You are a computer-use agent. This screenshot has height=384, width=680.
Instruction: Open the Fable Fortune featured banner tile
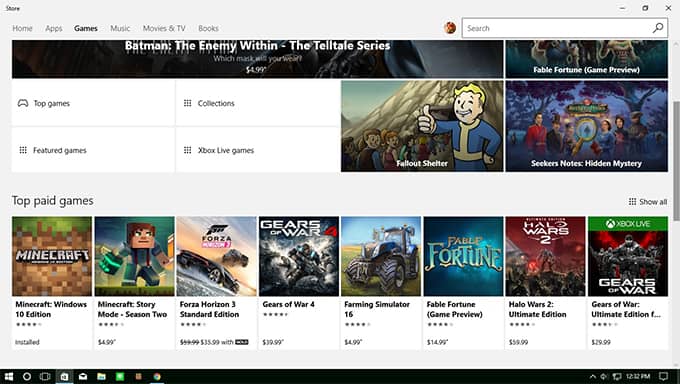coord(586,59)
